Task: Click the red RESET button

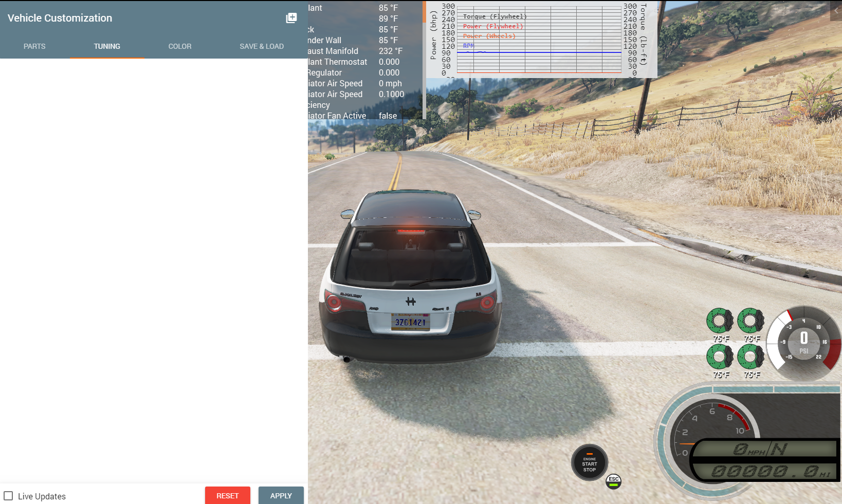Action: [228, 496]
